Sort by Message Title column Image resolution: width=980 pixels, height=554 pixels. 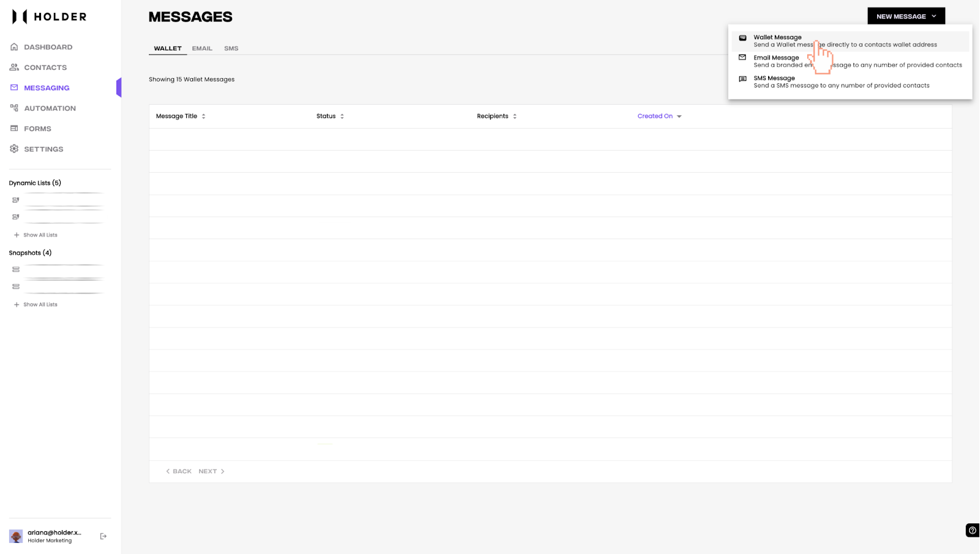coord(181,116)
